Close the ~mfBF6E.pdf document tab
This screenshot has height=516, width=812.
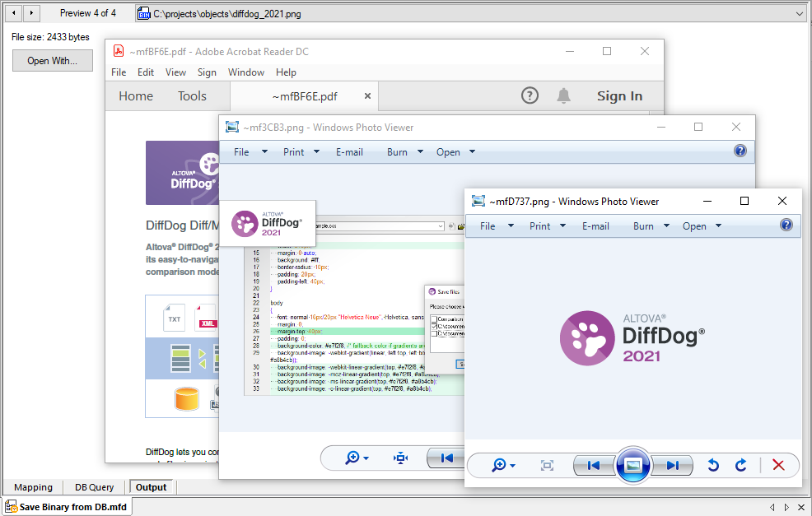[x=367, y=96]
